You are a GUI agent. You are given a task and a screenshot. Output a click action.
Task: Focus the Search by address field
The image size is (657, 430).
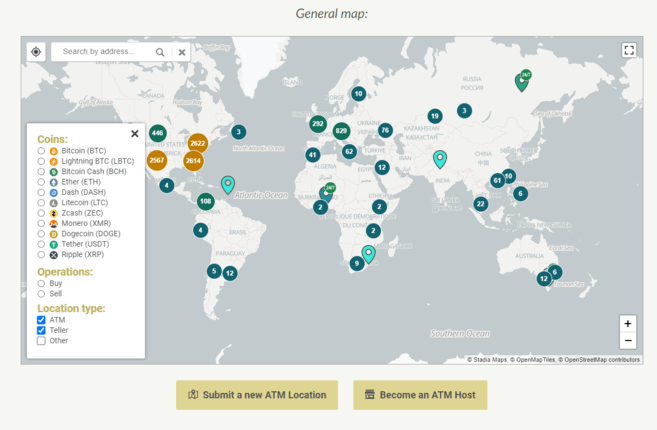(x=103, y=52)
